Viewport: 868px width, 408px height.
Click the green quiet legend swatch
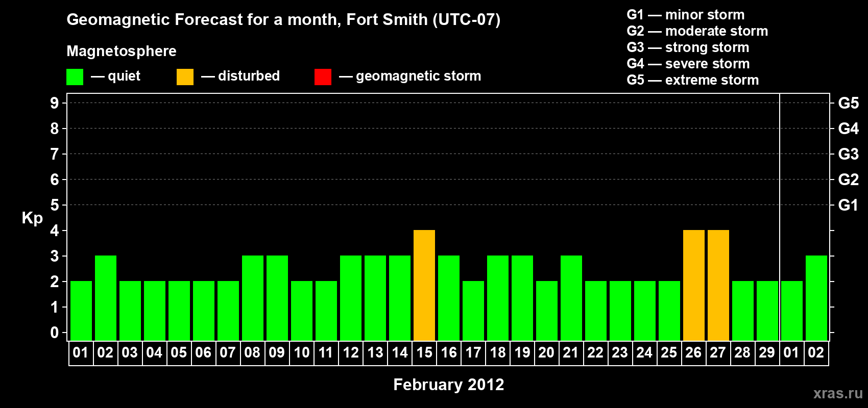(75, 77)
